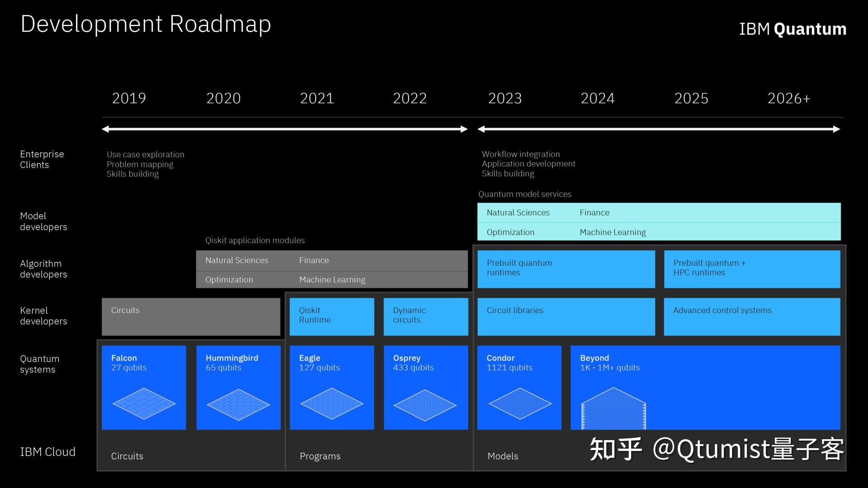Select the 2022 year label
The height and width of the screenshot is (488, 868).
click(410, 98)
